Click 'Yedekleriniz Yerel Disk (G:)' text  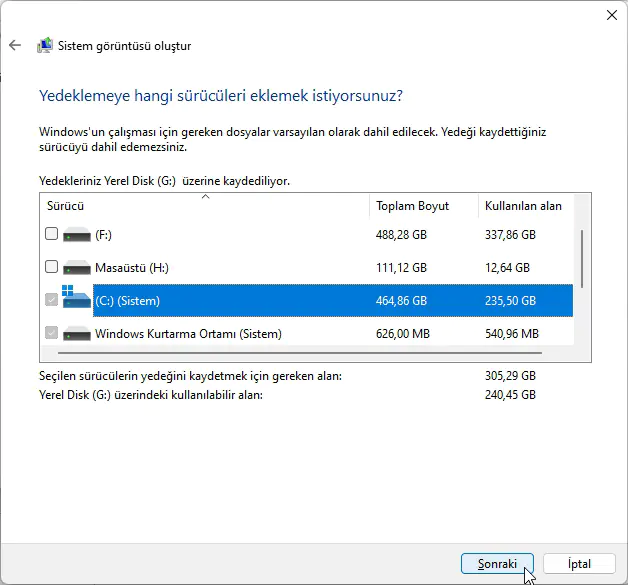164,181
